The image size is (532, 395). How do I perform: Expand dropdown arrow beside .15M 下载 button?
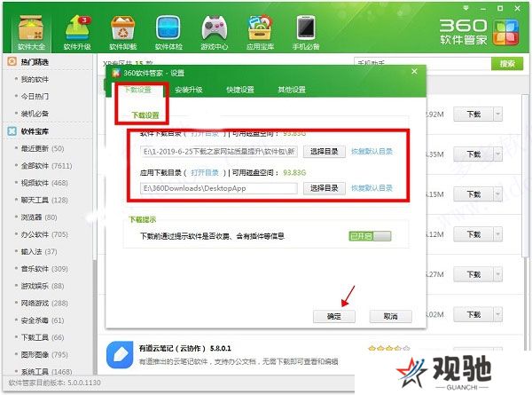[x=498, y=194]
